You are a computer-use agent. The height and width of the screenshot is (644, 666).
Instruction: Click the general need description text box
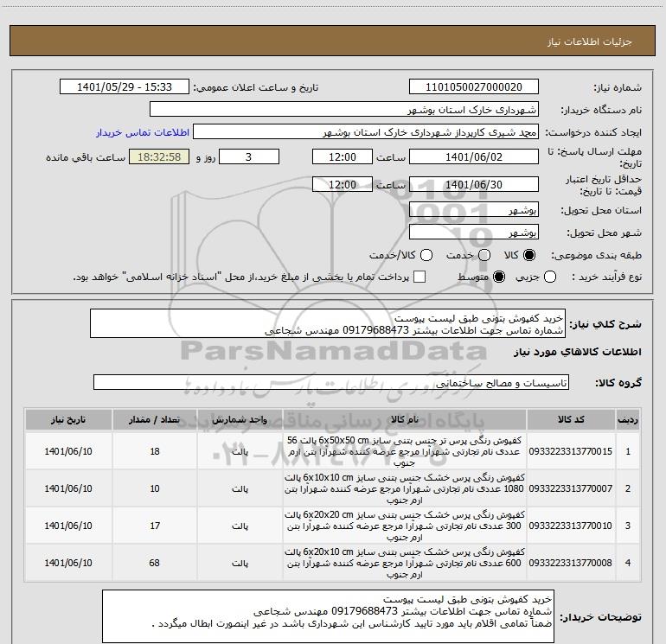(x=328, y=323)
